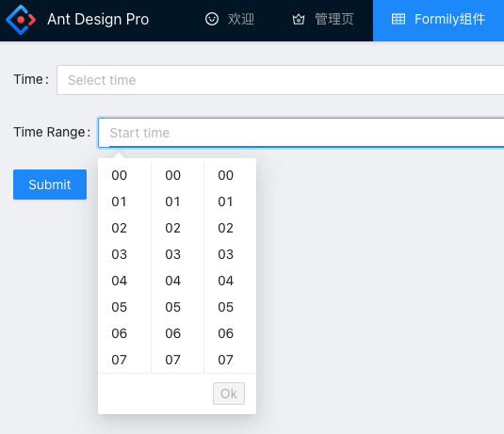Pick second 00 in last column
Viewport: 504px width, 434px height.
point(230,175)
